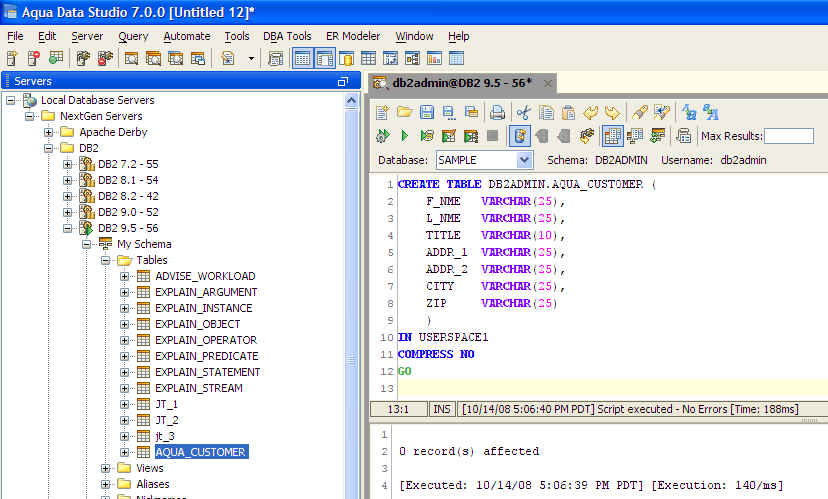
Task: Close the db2admin@DB2 9.5 tab
Action: click(x=548, y=83)
